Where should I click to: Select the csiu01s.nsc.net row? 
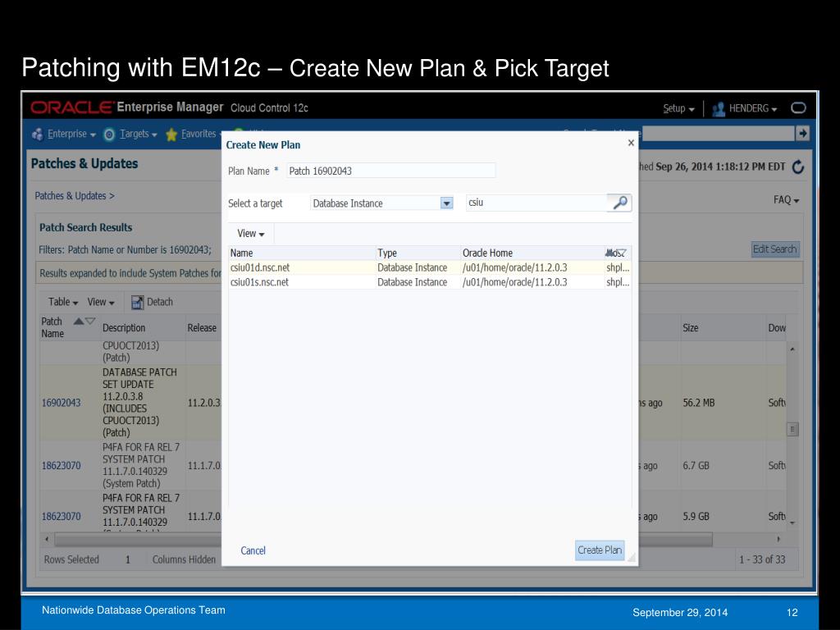430,282
